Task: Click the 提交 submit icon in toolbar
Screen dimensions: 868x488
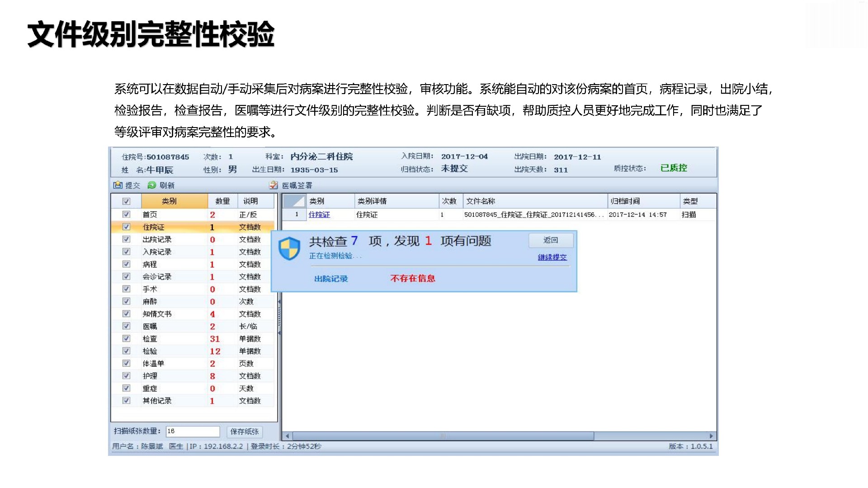Action: 118,185
